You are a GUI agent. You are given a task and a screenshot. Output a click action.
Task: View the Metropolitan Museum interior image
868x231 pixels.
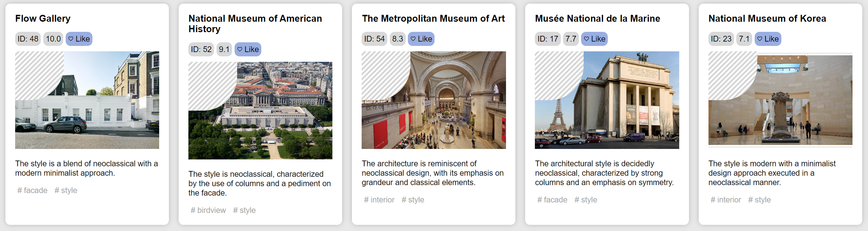point(433,100)
